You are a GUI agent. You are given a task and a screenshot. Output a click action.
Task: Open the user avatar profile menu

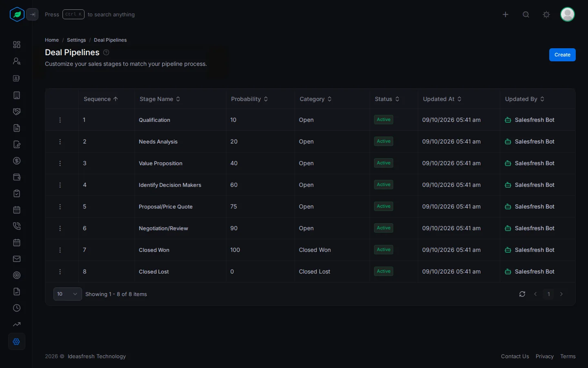(x=568, y=14)
